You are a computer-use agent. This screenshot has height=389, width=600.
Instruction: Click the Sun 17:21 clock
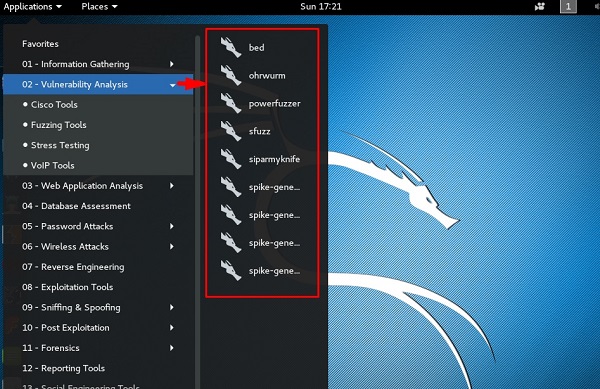pos(321,7)
